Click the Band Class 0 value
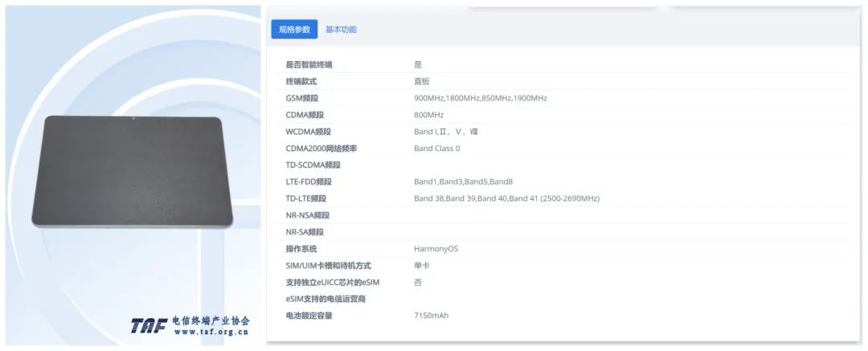 pos(436,149)
